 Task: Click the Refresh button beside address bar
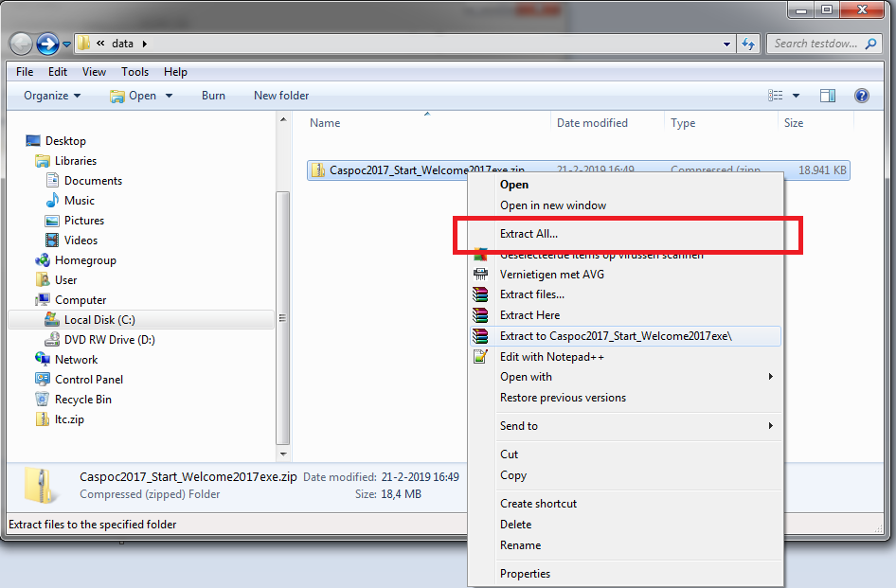point(748,44)
